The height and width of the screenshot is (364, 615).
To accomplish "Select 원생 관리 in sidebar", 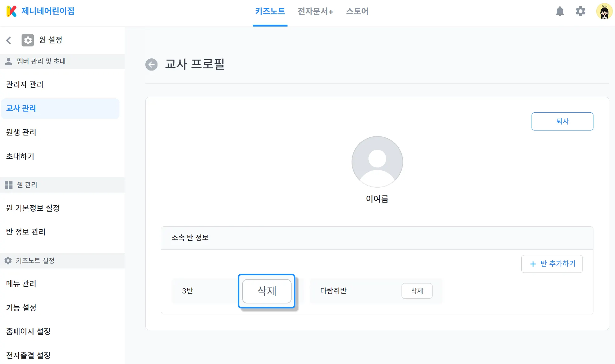I will [x=21, y=132].
